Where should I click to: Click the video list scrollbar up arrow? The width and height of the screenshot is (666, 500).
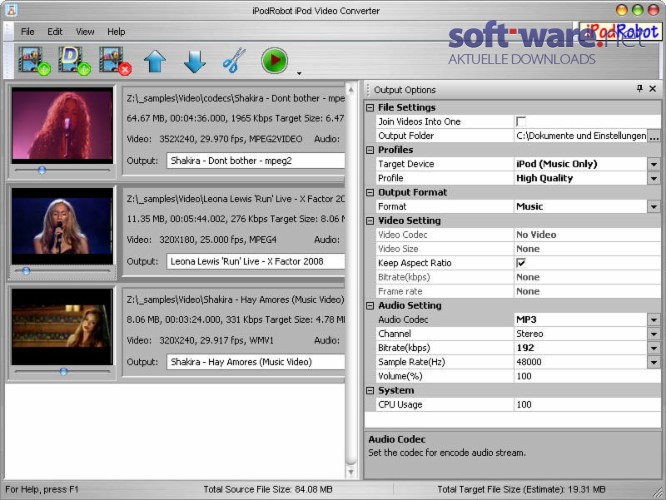[x=351, y=90]
